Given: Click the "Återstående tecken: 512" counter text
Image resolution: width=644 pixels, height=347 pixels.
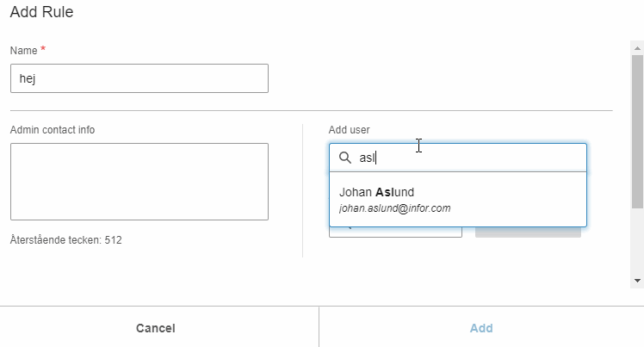Looking at the screenshot, I should 66,240.
